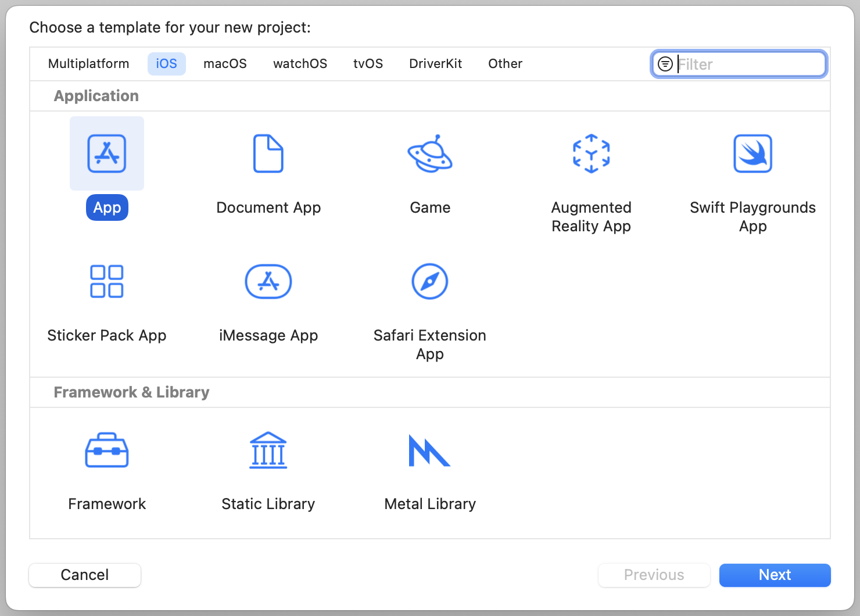This screenshot has width=860, height=616.
Task: Select the Document App template
Action: click(x=268, y=153)
